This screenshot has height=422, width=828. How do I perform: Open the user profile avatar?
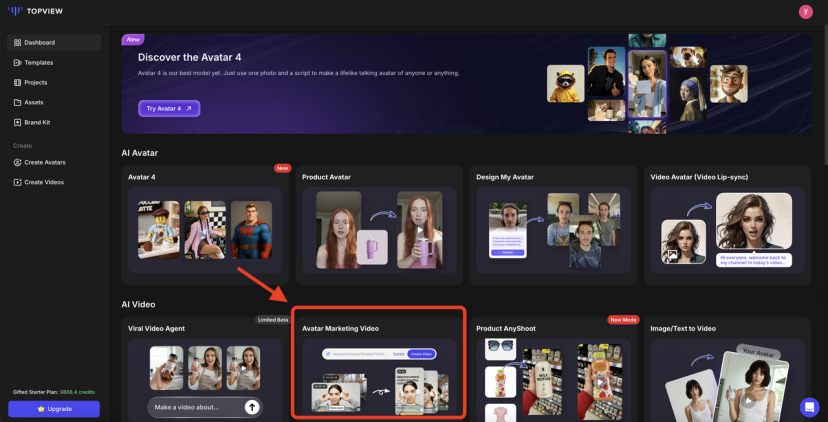click(806, 11)
